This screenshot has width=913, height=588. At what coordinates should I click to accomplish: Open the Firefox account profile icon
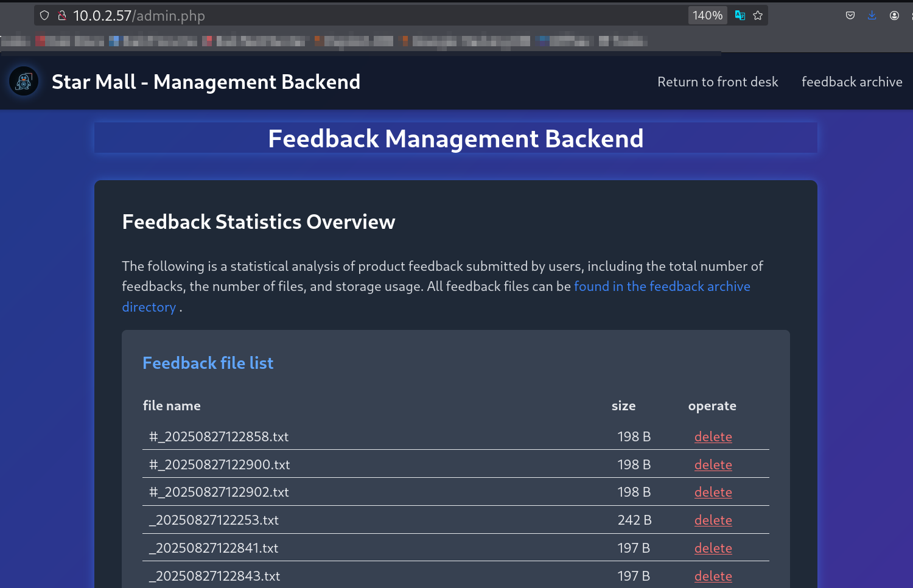[x=894, y=15]
